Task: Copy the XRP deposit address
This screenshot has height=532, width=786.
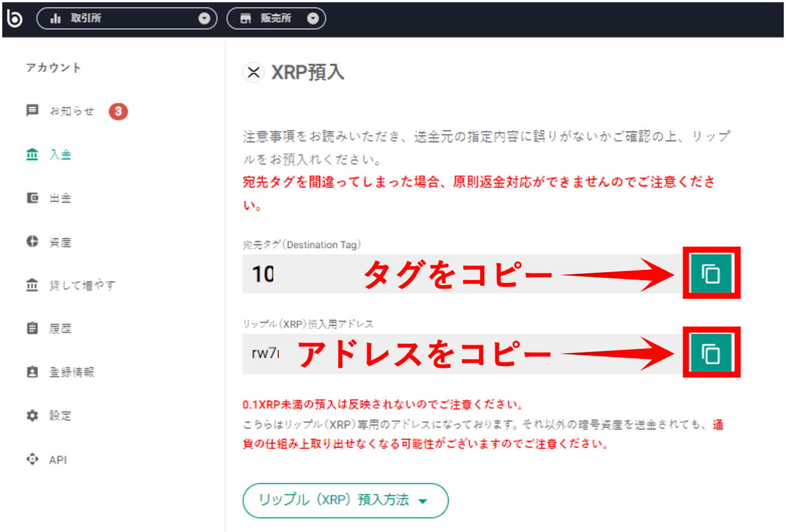Action: pos(711,353)
